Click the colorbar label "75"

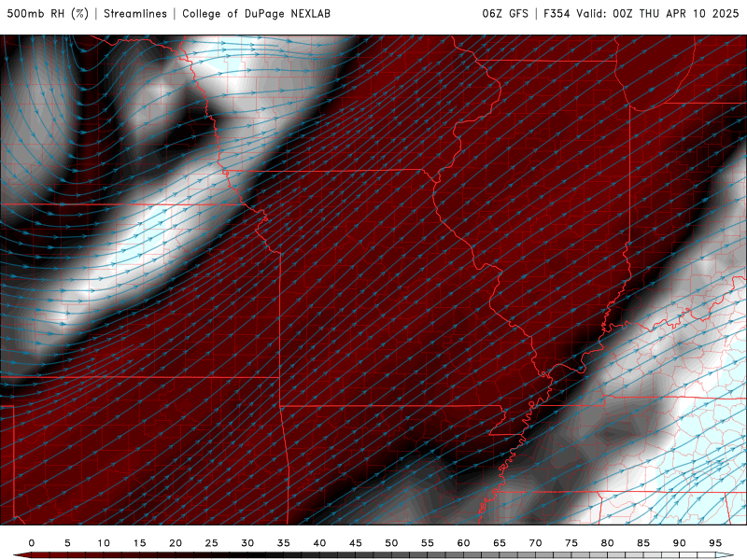tap(571, 543)
